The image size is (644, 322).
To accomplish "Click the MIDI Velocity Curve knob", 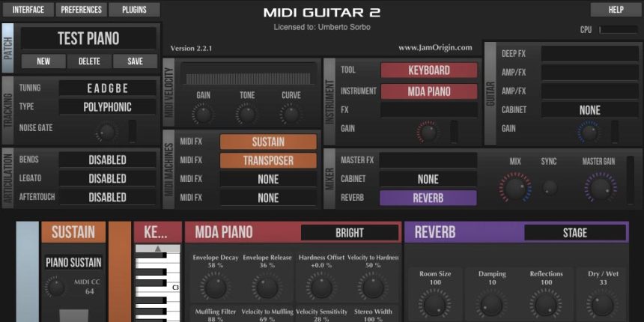I will click(291, 114).
